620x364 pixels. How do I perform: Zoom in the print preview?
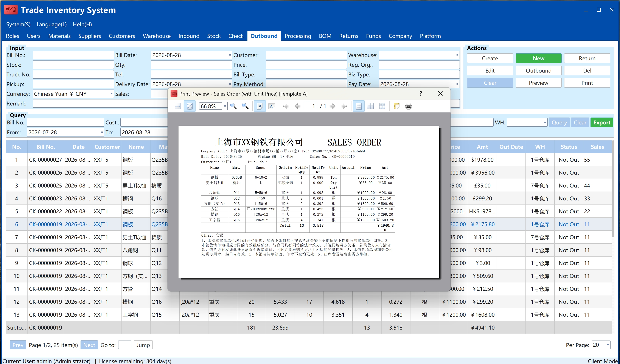tap(245, 106)
